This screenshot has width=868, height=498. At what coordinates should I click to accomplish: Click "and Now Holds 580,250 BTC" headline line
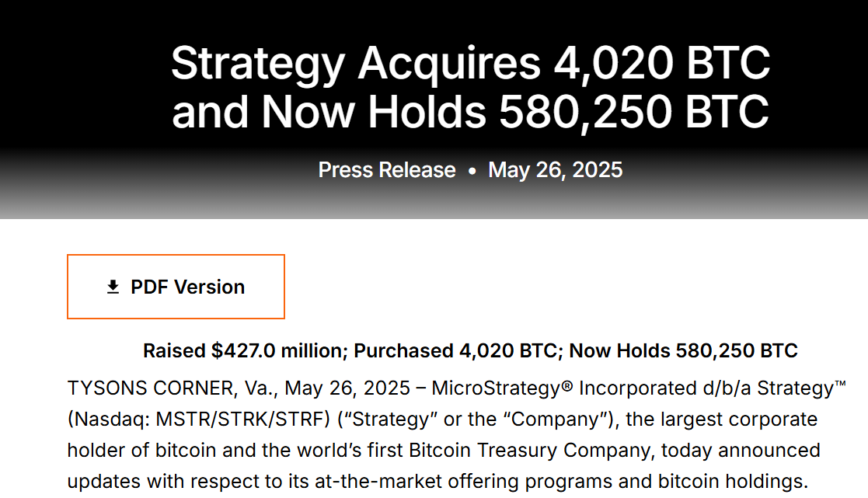click(x=471, y=112)
